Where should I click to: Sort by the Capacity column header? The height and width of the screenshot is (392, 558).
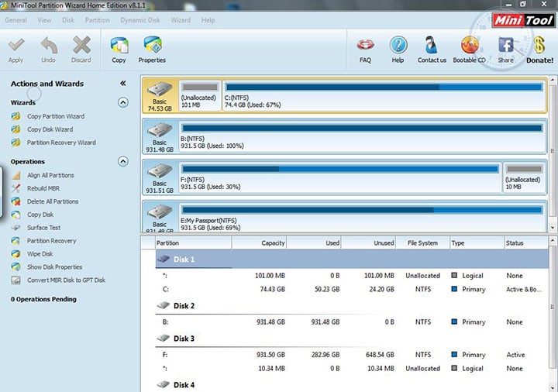coord(260,243)
